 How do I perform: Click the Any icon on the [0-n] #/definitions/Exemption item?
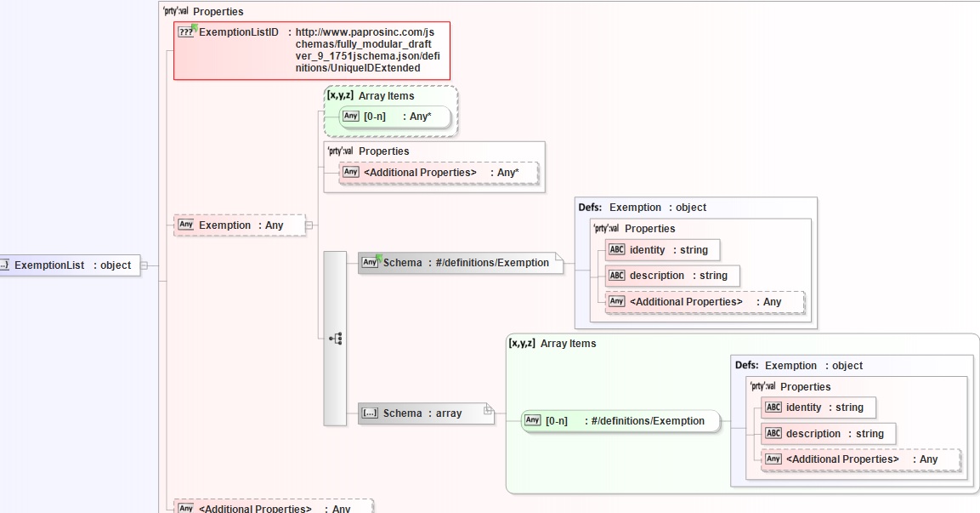533,420
